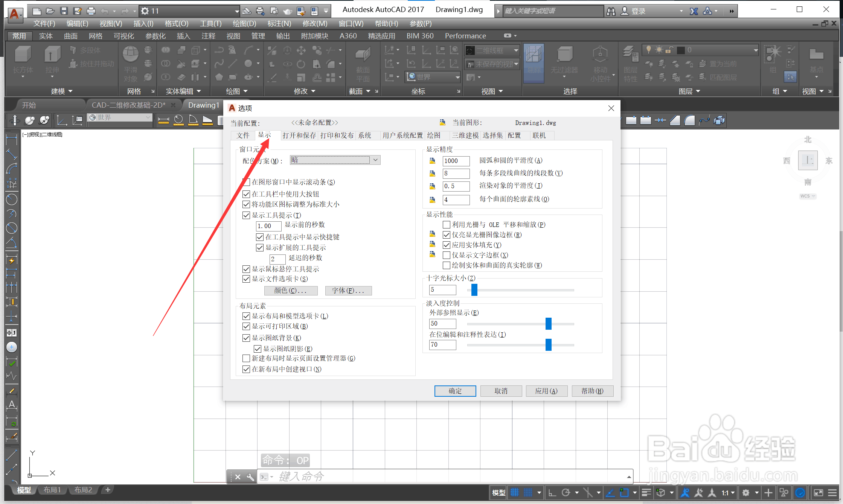
Task: Click the wrench customize icon on command line
Action: [x=250, y=477]
